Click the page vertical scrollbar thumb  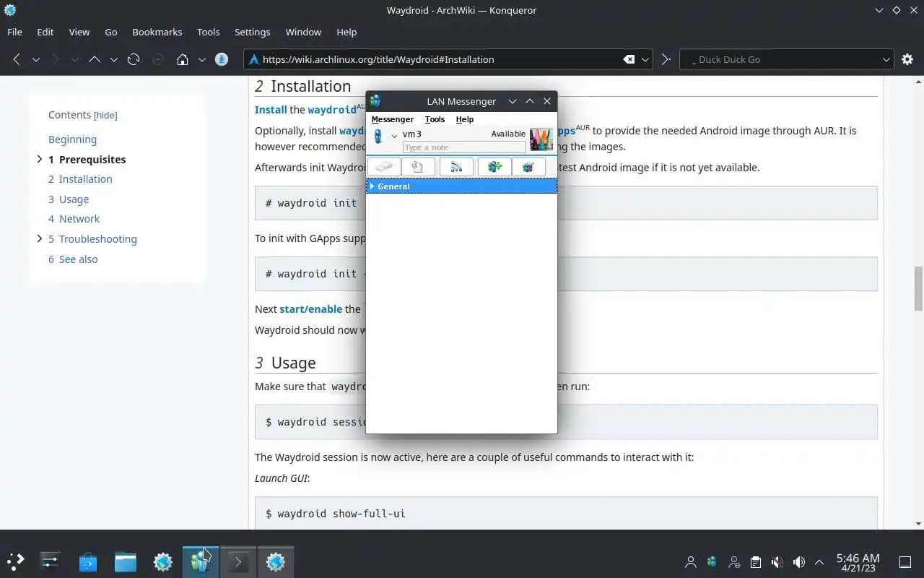[918, 288]
